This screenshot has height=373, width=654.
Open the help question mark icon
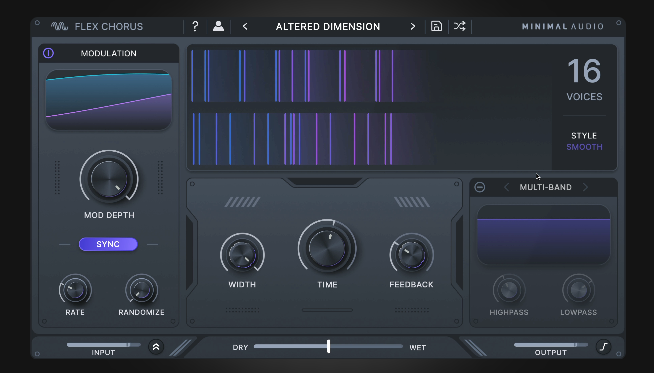(195, 26)
